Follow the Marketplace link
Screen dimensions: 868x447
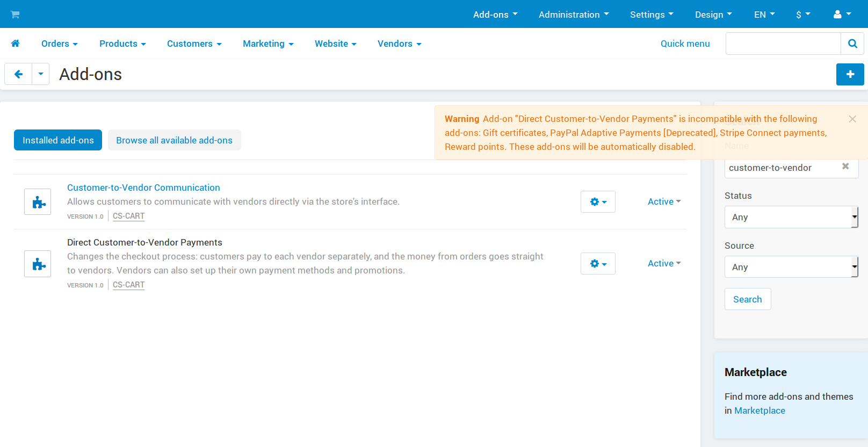pyautogui.click(x=759, y=410)
